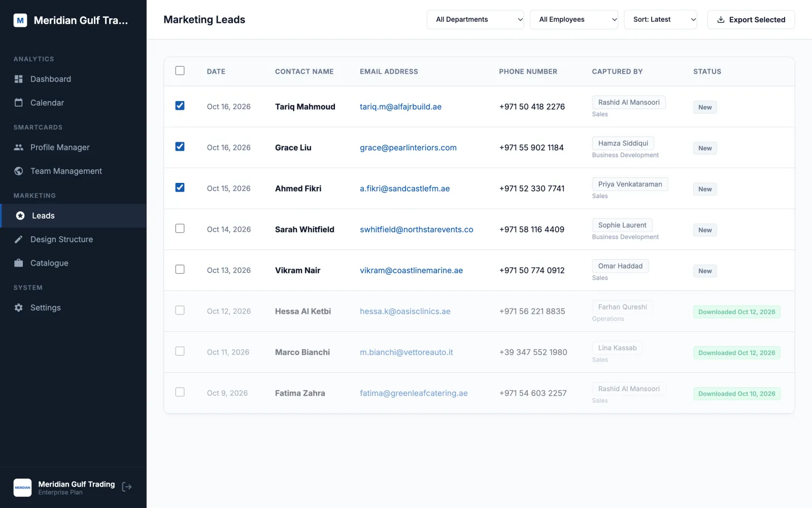Click the Hamza Siddiqui captured-by tag

[x=623, y=143]
